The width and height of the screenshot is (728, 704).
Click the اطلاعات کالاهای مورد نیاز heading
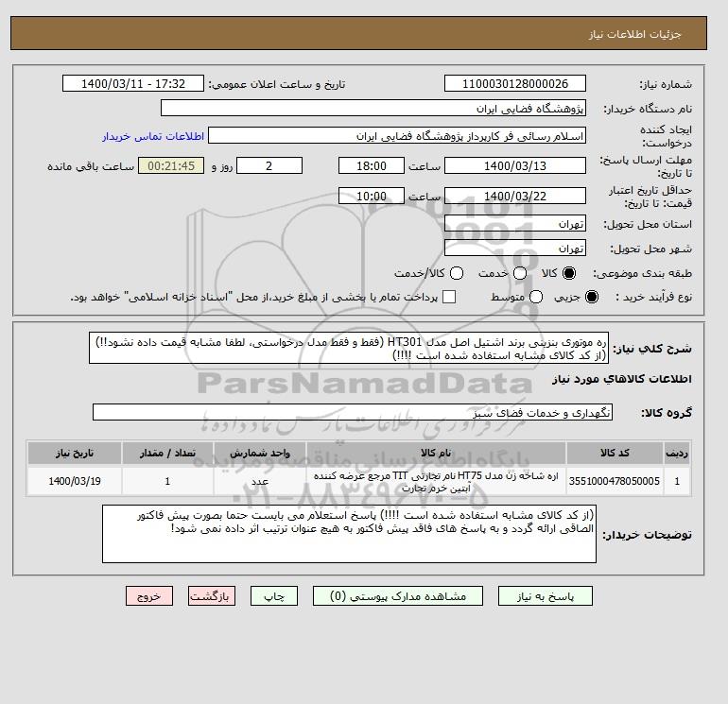[x=622, y=379]
